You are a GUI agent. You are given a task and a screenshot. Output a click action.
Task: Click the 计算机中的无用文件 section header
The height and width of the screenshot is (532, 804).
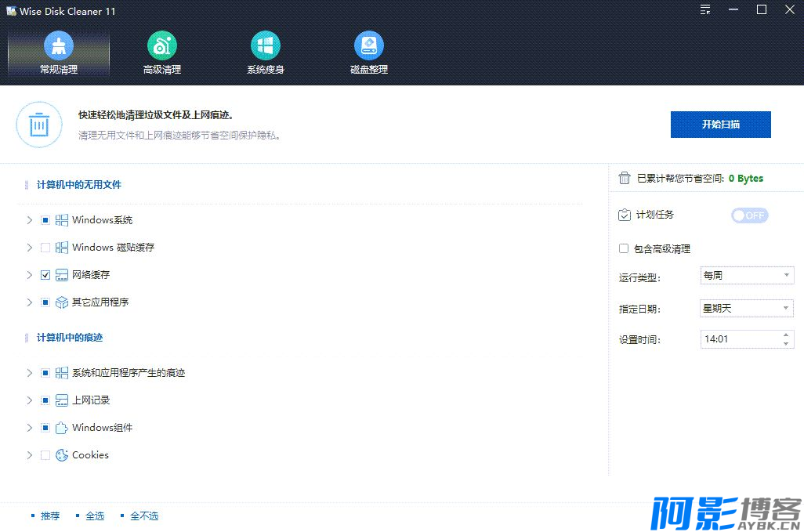pos(79,185)
